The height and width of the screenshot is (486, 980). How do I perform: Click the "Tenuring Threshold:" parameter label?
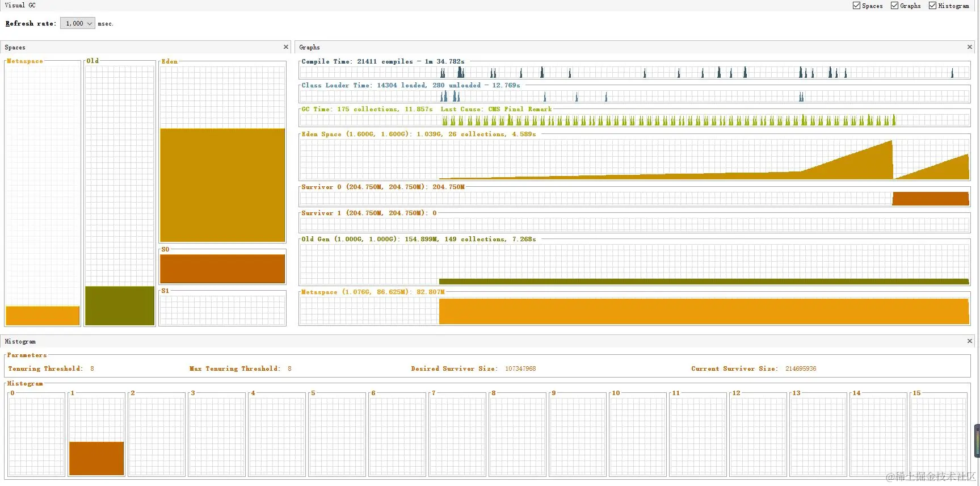tap(45, 368)
